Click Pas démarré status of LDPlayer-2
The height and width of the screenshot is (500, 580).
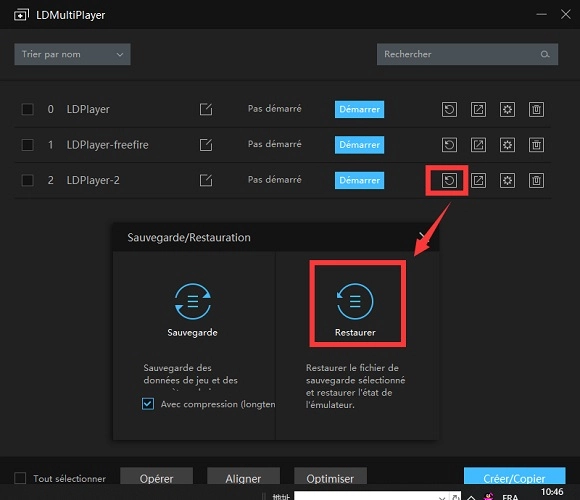click(x=274, y=180)
